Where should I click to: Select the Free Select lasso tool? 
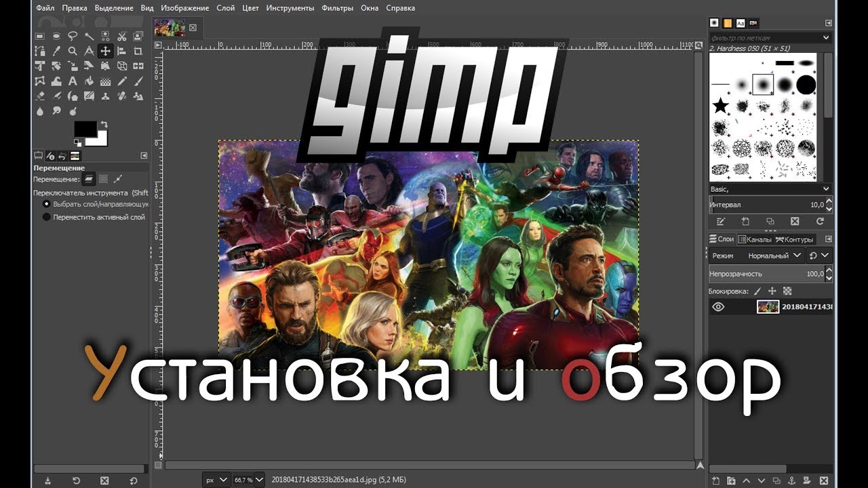(73, 36)
